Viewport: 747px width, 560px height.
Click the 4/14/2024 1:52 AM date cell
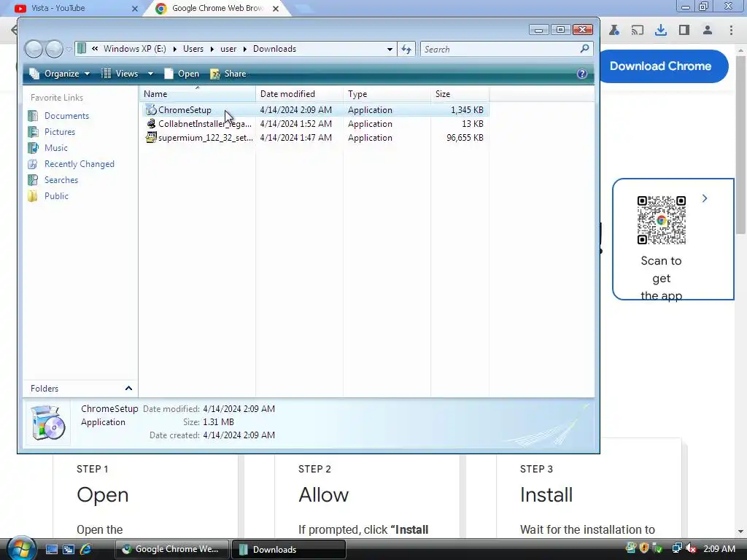tap(296, 124)
